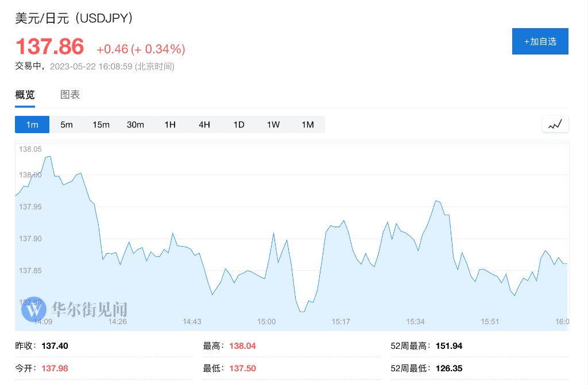The width and height of the screenshot is (588, 385).
Task: Set chart interval to 4H
Action: pos(204,125)
